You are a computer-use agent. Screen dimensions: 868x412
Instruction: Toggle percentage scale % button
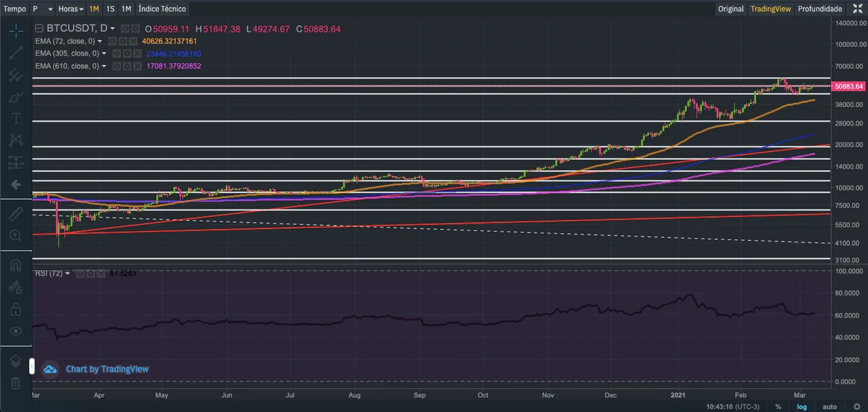coord(778,407)
